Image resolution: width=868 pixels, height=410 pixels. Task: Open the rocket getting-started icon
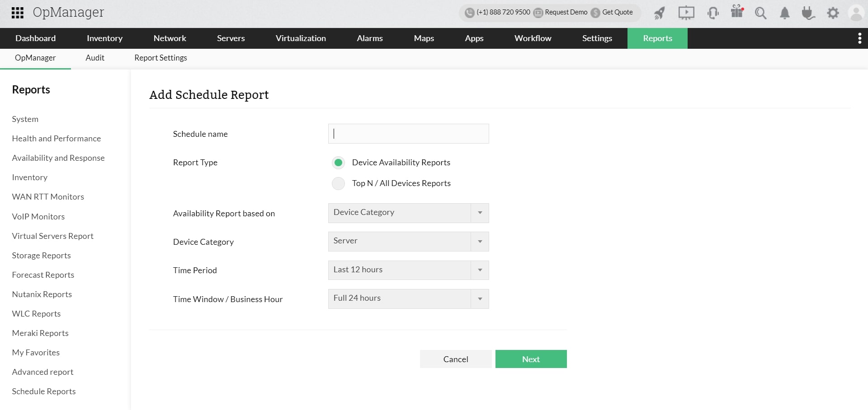(x=659, y=13)
